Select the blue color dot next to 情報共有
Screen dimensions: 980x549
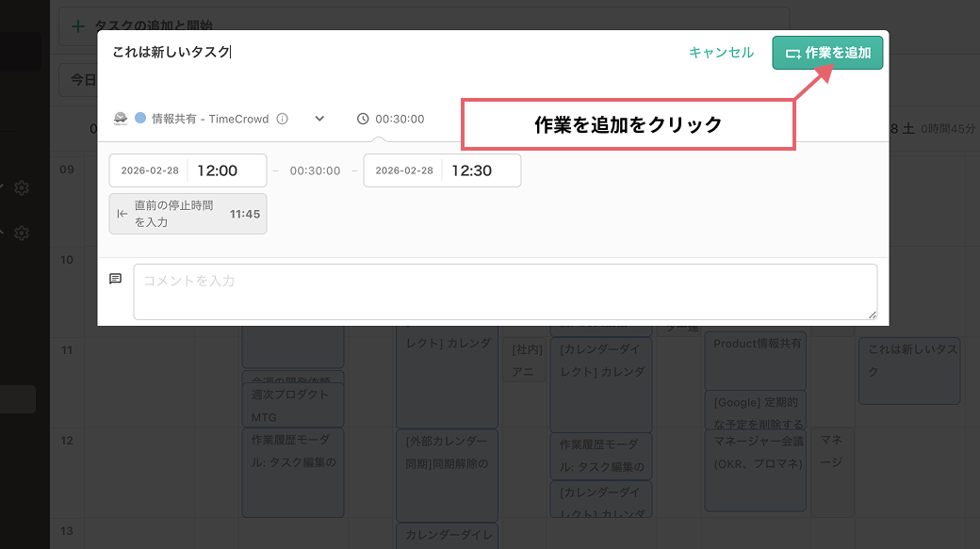coord(139,118)
